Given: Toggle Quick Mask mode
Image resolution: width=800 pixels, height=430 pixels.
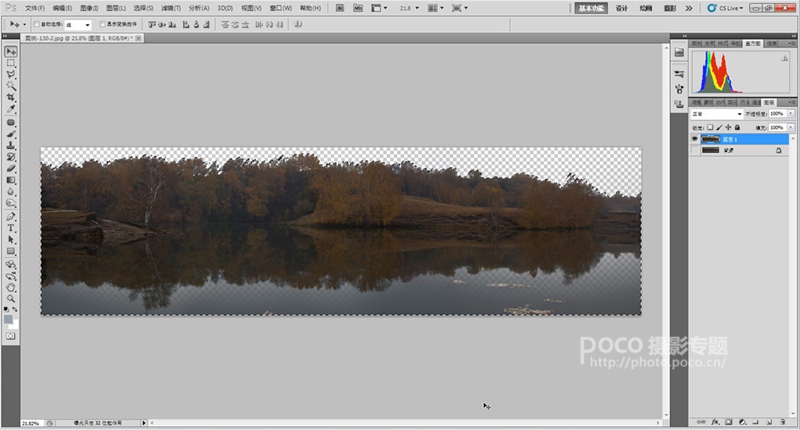Looking at the screenshot, I should [x=11, y=336].
